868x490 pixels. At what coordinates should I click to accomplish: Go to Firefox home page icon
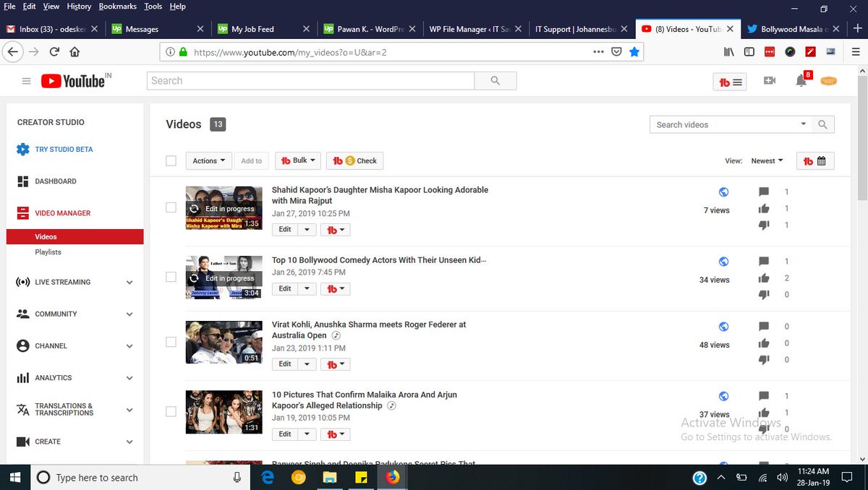pyautogui.click(x=75, y=52)
